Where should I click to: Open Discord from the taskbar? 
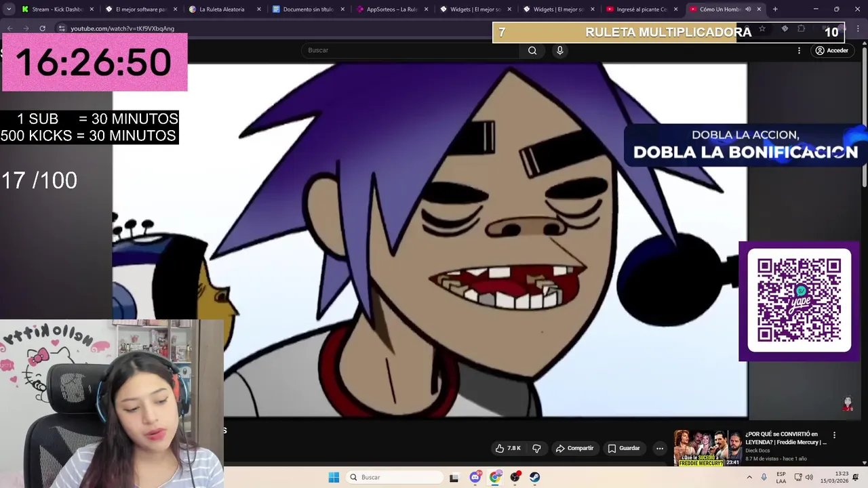[x=475, y=477]
